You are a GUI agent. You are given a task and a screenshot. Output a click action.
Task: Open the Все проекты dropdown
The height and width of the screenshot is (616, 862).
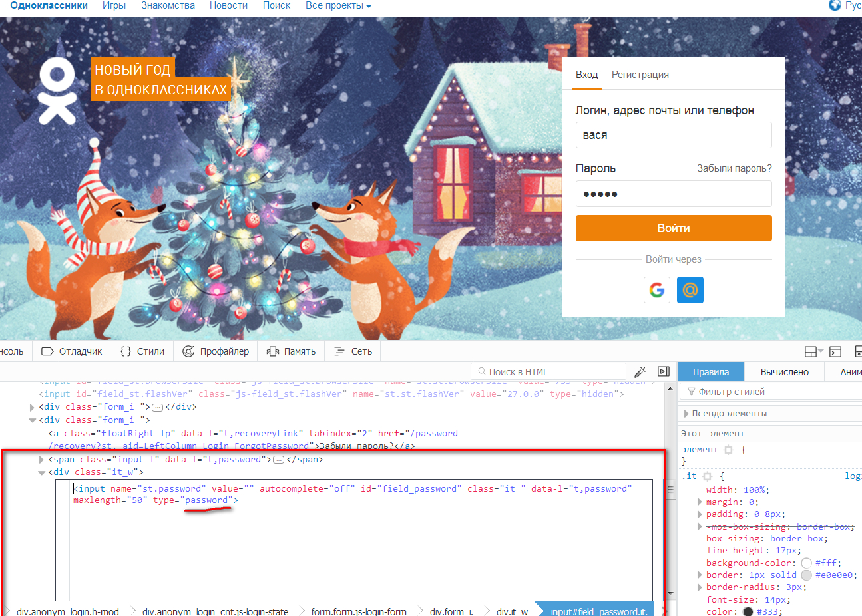338,5
